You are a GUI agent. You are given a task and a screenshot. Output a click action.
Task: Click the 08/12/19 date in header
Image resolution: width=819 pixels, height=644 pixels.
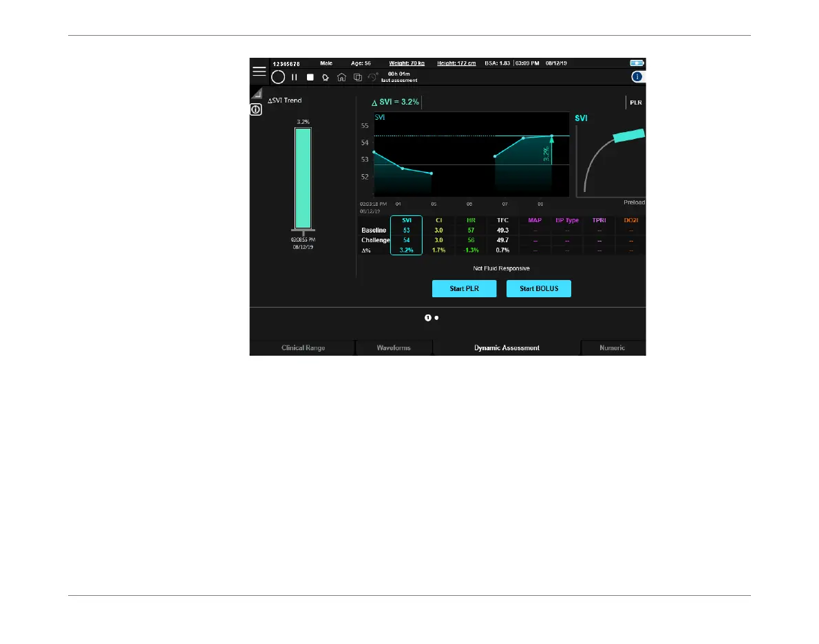(x=556, y=63)
